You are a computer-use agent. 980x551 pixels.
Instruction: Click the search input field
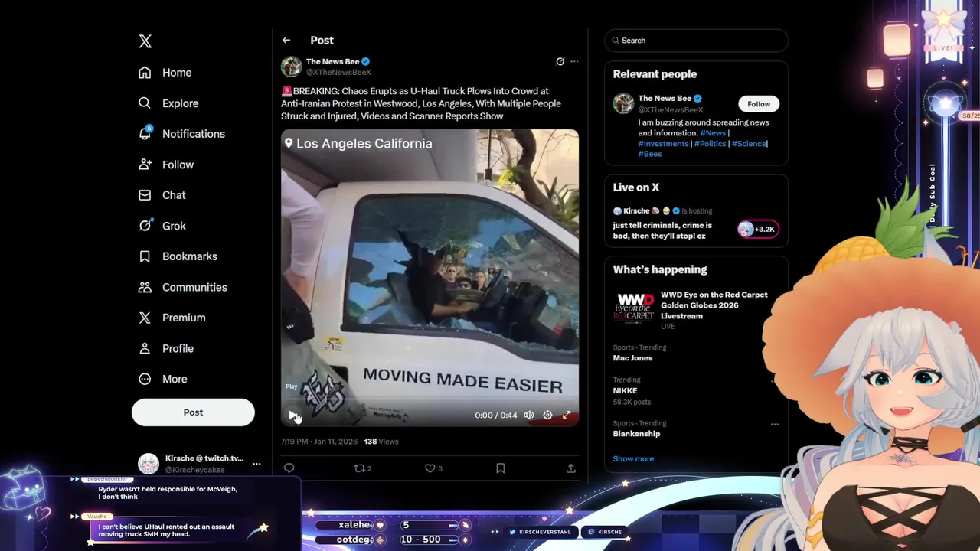coord(696,41)
